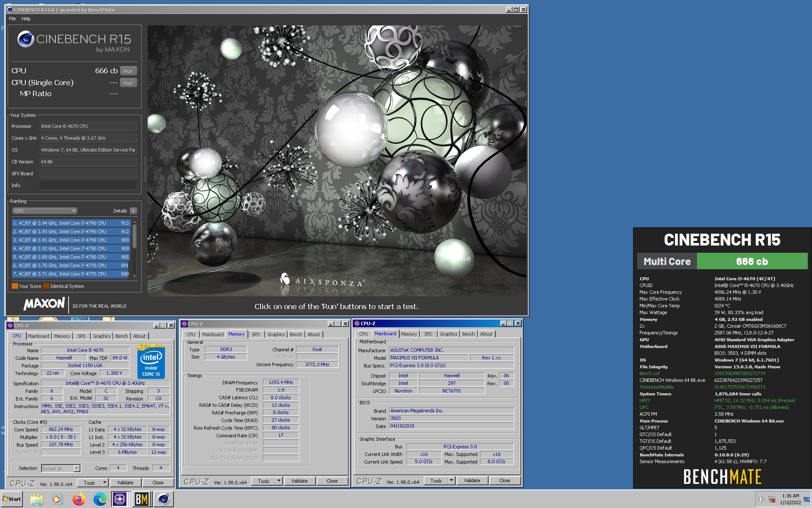Click Tools button in CPU-Z CPU window
The height and width of the screenshot is (508, 812).
click(90, 483)
